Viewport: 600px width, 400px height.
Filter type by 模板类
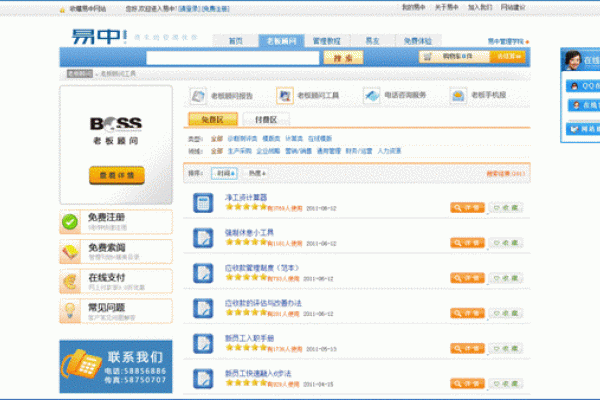click(271, 139)
